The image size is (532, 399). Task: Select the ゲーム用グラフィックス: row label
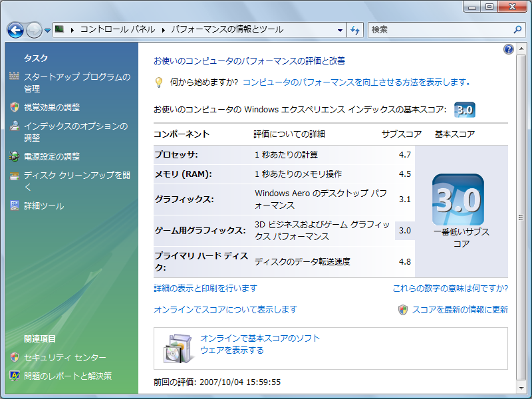[200, 230]
